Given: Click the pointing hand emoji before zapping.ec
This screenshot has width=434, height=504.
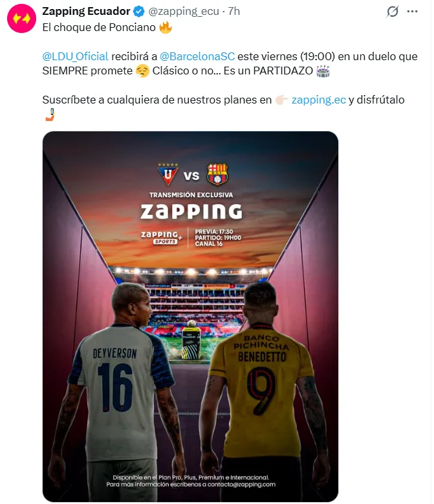Looking at the screenshot, I should (281, 100).
